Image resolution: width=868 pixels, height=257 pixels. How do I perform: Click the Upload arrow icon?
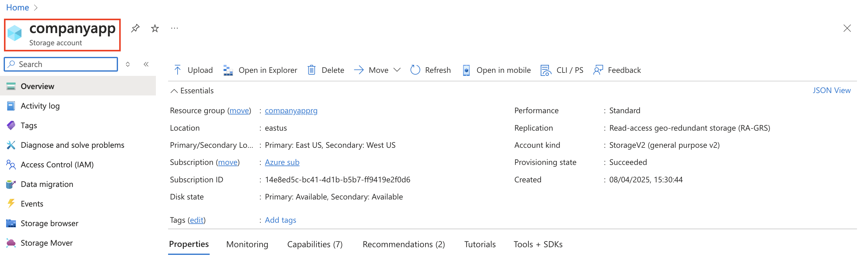pos(178,70)
